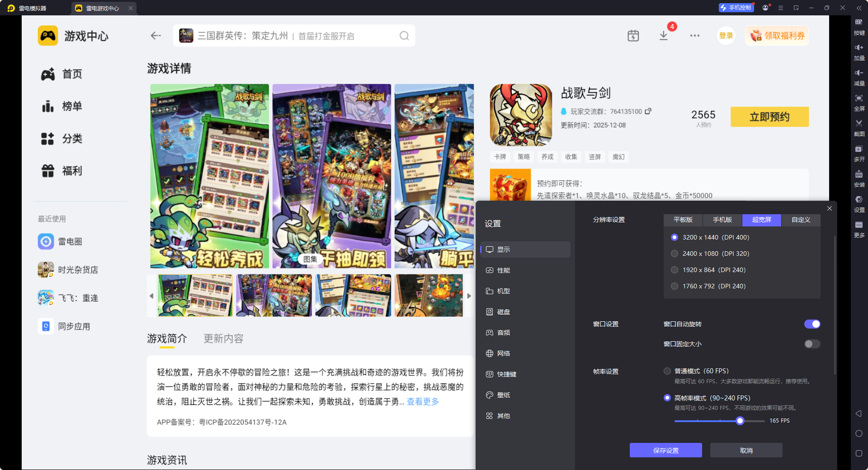Open the 福利 benefits page
Screen dimensions: 868x470
62,171
